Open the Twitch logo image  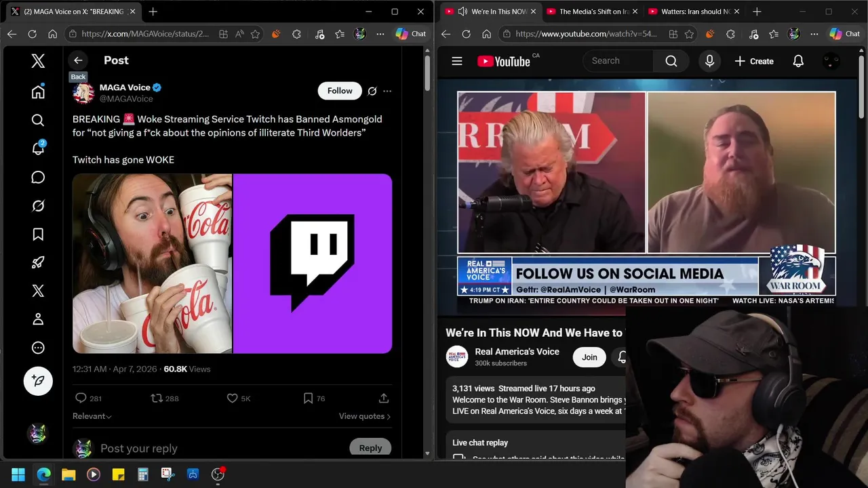[x=313, y=264]
